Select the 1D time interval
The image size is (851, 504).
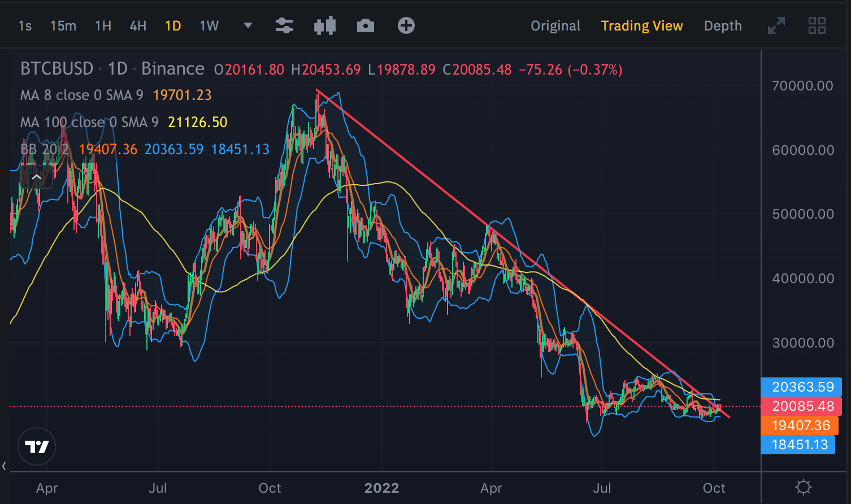(173, 26)
